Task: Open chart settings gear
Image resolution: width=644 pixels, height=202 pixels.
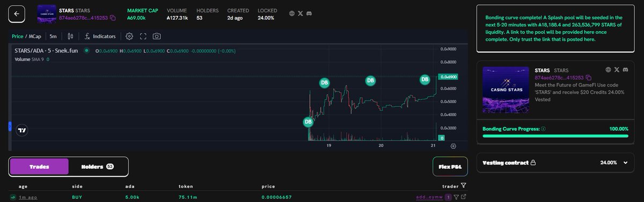Action: point(129,36)
